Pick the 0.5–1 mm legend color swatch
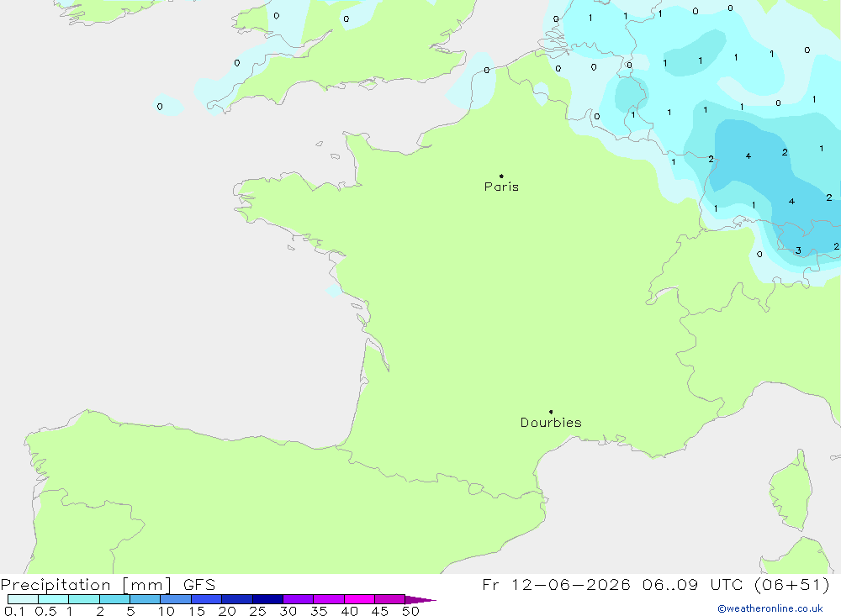Screen dimensions: 841x616 click(x=54, y=599)
